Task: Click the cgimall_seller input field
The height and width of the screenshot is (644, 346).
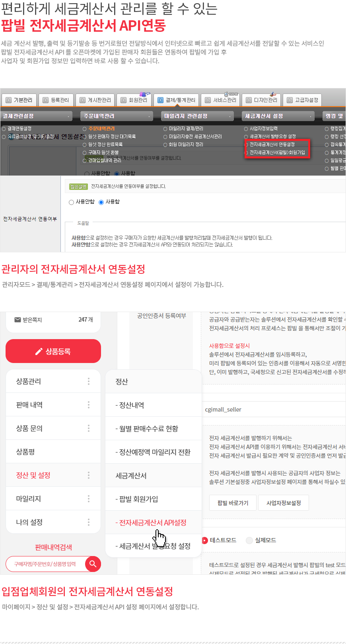Action: (274, 409)
